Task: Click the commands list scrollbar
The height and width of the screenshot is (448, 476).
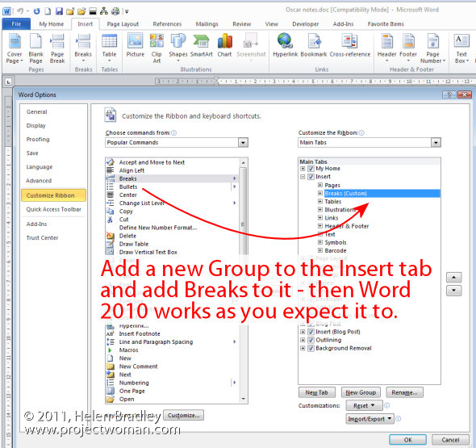Action: [x=243, y=224]
